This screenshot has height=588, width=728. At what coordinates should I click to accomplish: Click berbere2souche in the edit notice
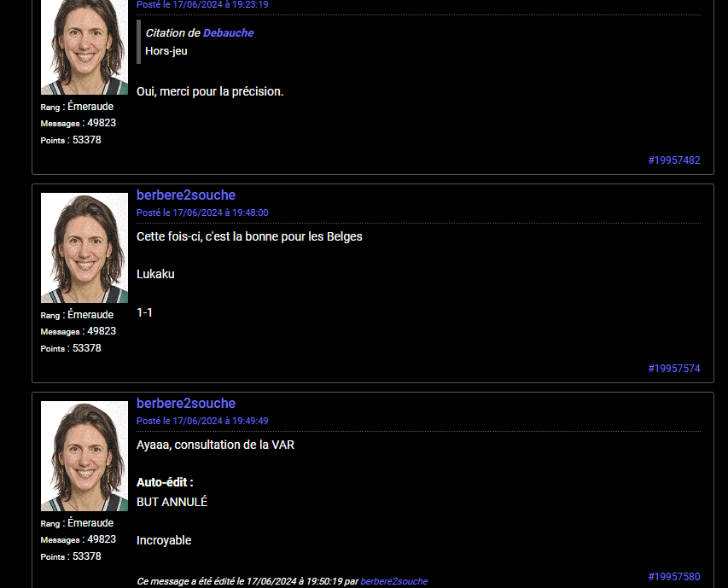coord(393,581)
